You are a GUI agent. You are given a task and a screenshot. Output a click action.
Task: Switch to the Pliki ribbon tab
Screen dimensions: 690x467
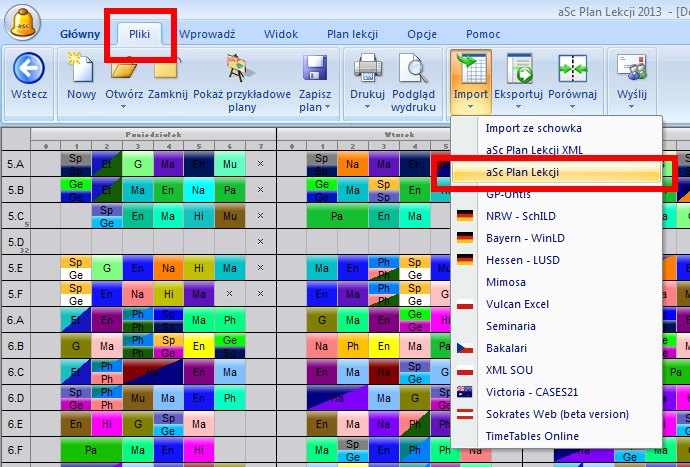[139, 34]
